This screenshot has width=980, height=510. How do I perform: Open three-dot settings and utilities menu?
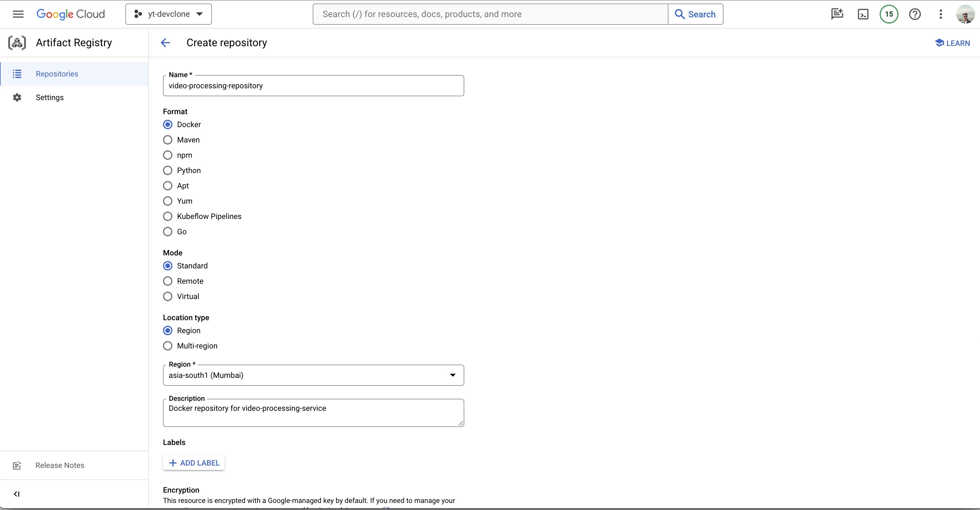pyautogui.click(x=941, y=14)
